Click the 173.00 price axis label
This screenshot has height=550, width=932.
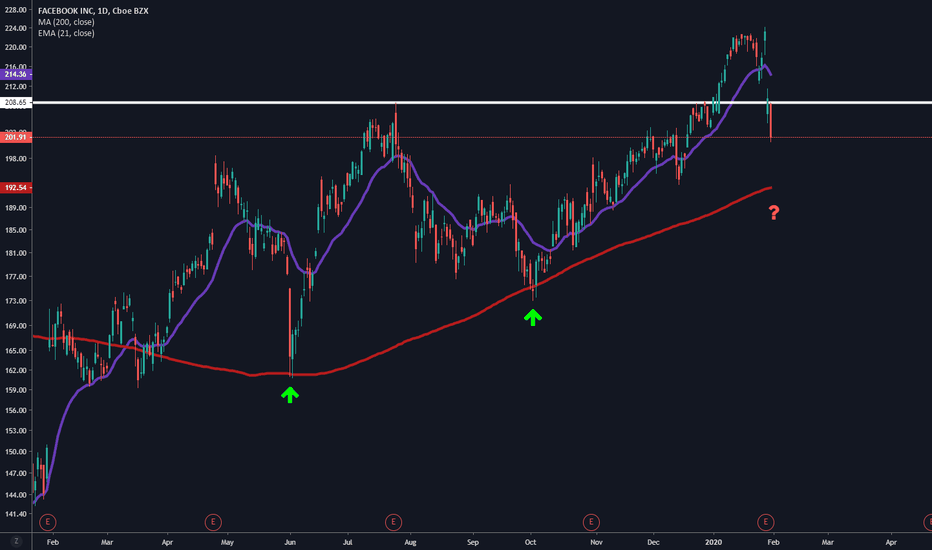pyautogui.click(x=16, y=301)
